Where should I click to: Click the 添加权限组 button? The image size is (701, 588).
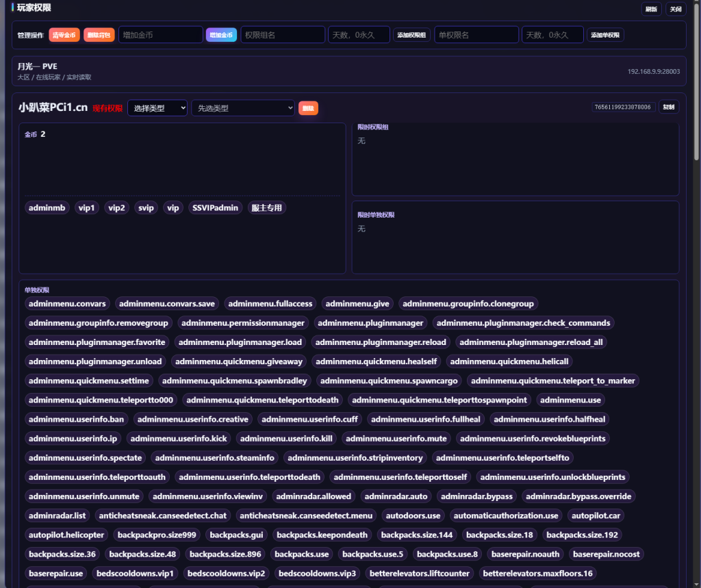coord(411,35)
